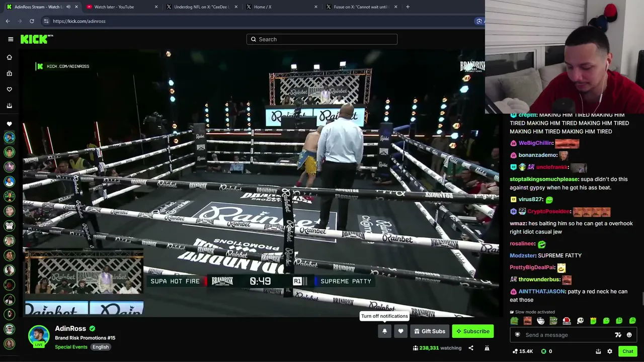This screenshot has width=644, height=362.
Task: Click the report icon next to share
Action: point(487,348)
